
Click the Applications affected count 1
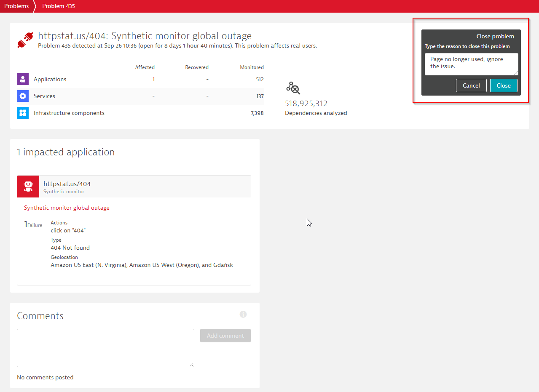click(153, 79)
